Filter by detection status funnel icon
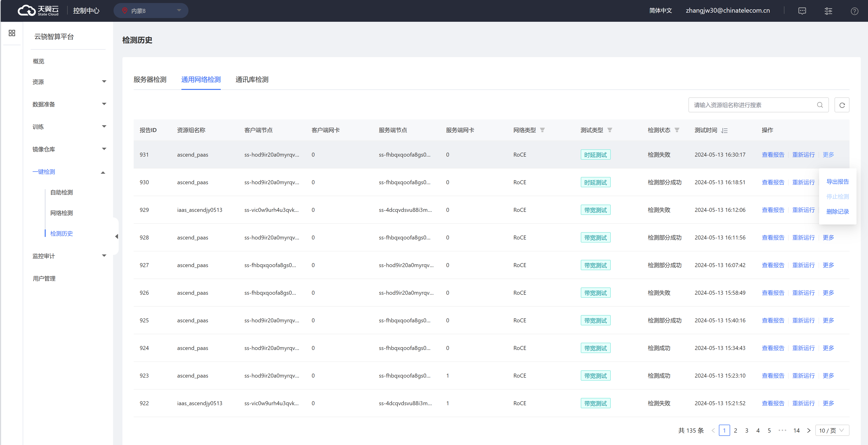 point(677,130)
